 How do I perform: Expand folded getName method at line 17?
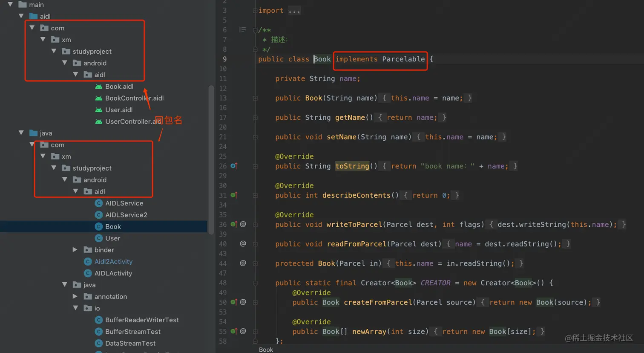(255, 118)
